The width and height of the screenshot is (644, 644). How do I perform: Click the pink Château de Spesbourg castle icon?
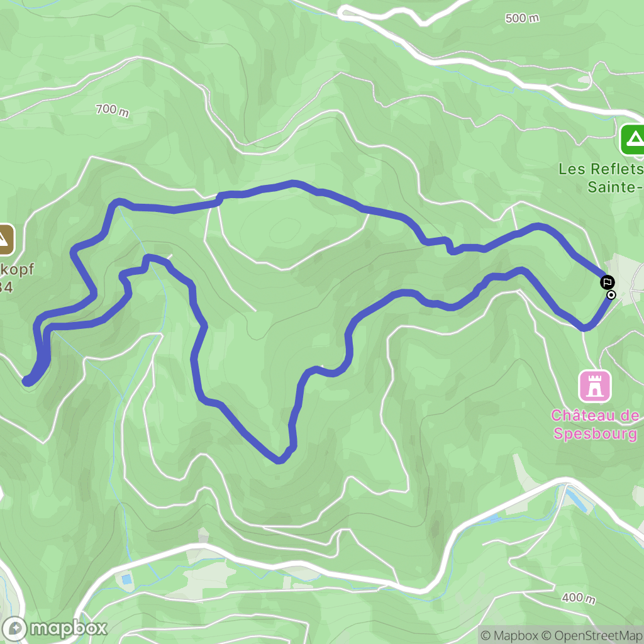point(595,386)
